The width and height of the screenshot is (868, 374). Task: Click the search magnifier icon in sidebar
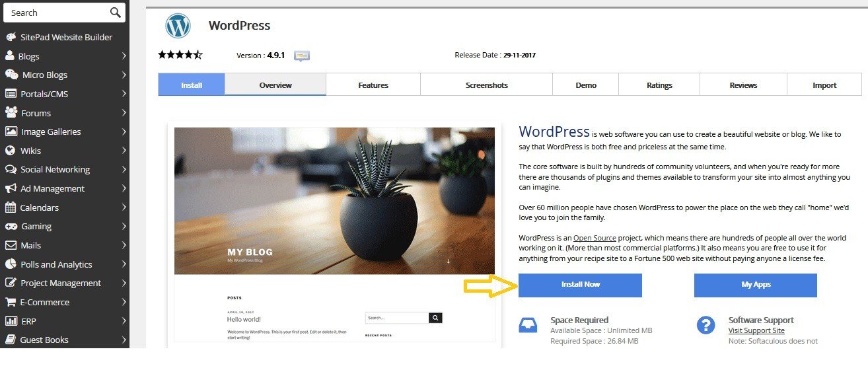click(x=115, y=13)
